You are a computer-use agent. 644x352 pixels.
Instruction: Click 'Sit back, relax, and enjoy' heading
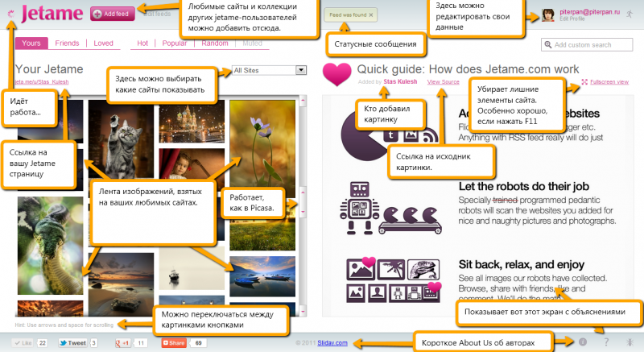[521, 264]
